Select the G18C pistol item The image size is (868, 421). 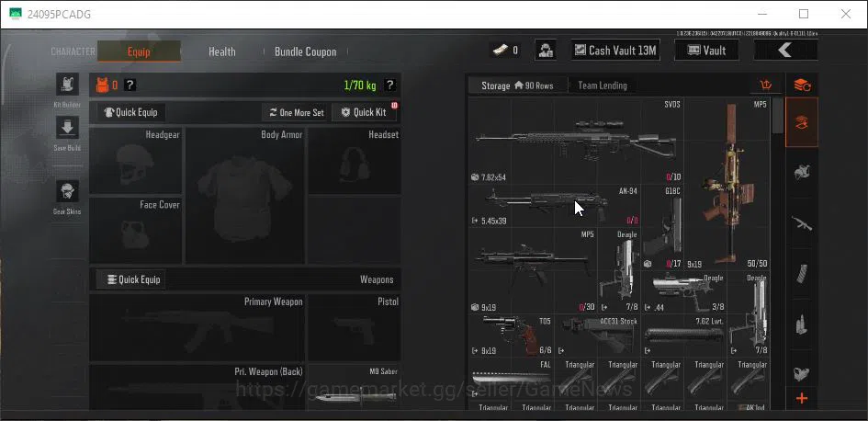point(662,227)
